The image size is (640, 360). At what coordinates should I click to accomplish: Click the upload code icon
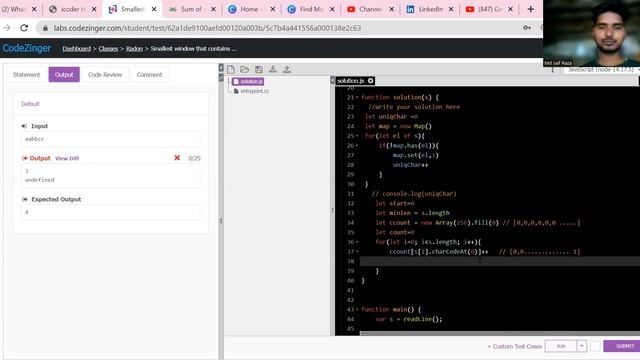(287, 69)
